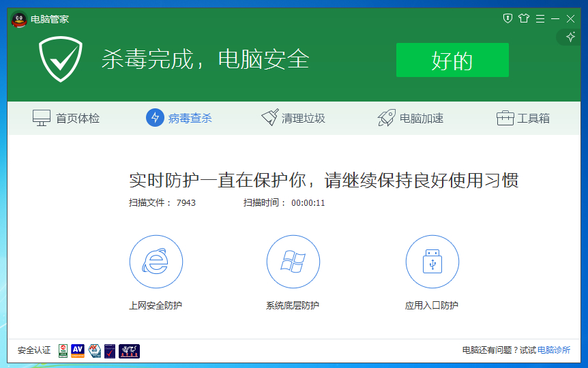This screenshot has width=588, height=368.
Task: Open the main menu hamburger icon
Action: pos(540,18)
